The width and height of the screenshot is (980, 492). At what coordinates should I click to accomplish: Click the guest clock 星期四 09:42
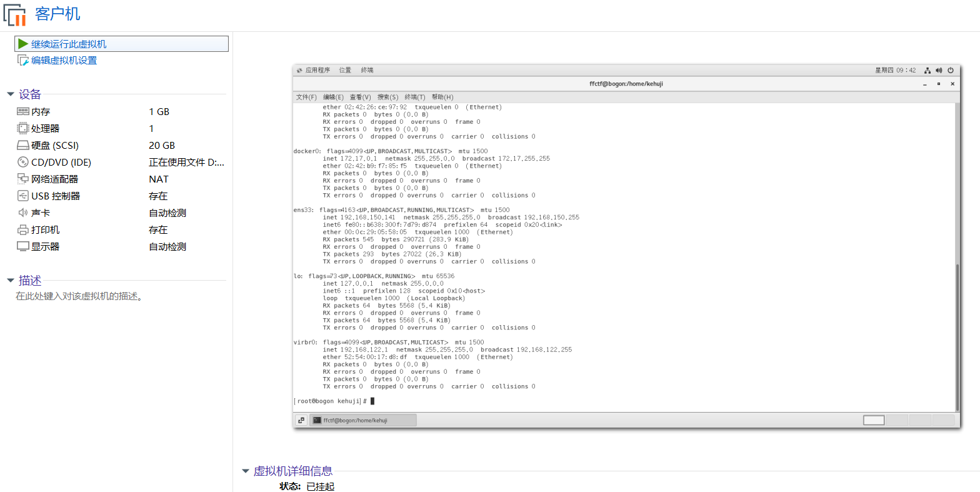coord(895,70)
